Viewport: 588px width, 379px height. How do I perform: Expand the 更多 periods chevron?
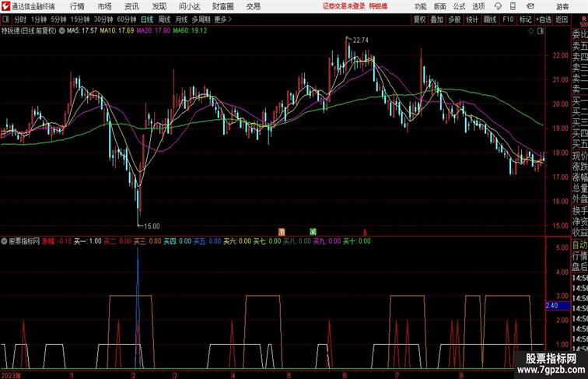click(x=230, y=19)
